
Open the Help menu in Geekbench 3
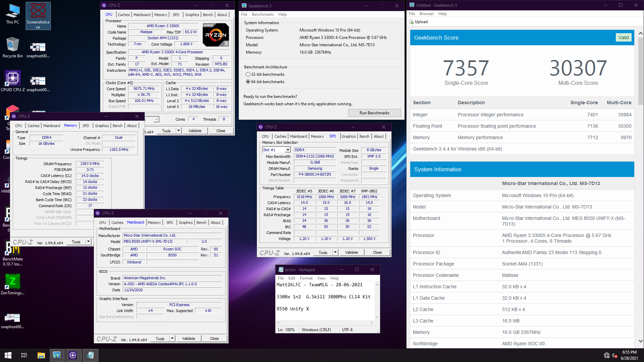[x=282, y=14]
